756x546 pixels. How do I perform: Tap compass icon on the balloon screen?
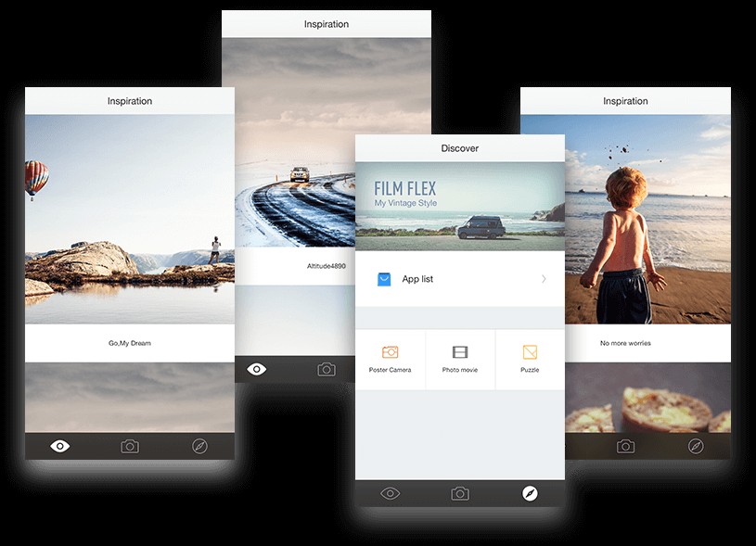coord(199,446)
